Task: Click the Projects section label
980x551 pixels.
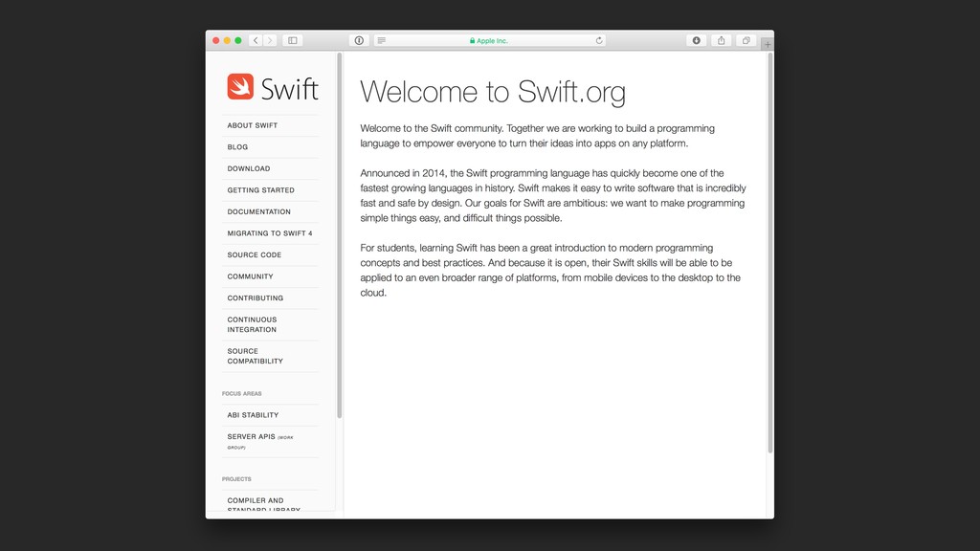Action: (x=237, y=479)
